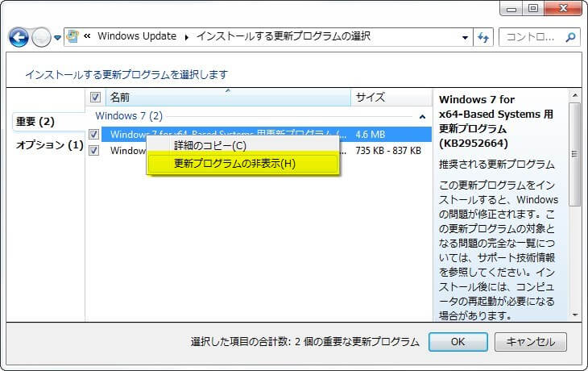Toggle the select-all checkbox in header
Viewport: 588px width, 371px height.
(x=95, y=98)
